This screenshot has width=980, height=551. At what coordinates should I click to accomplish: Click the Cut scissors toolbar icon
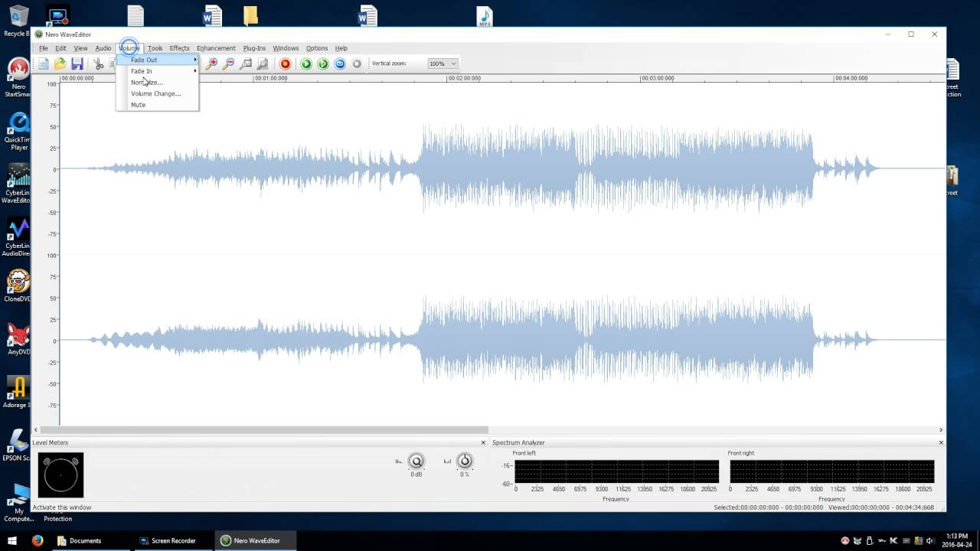point(98,64)
